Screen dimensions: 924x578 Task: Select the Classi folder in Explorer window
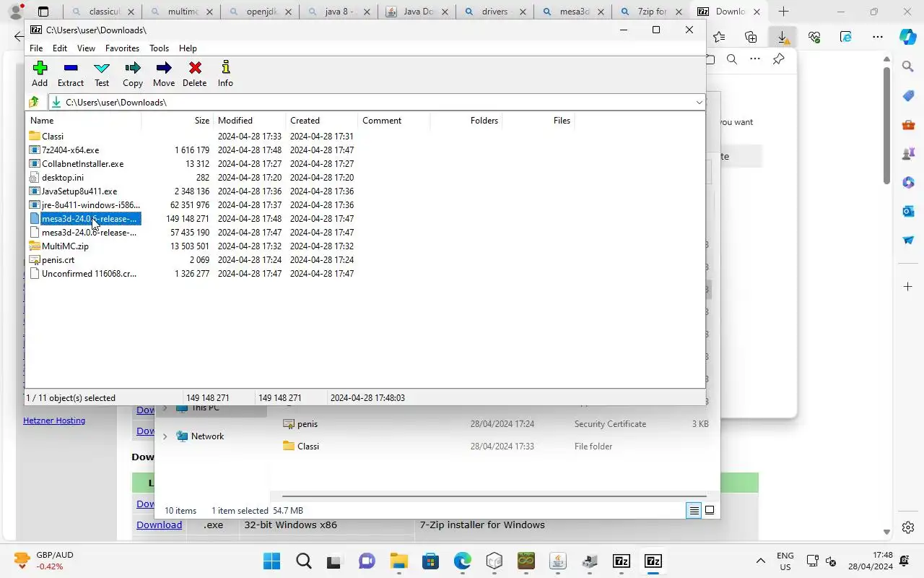(308, 447)
